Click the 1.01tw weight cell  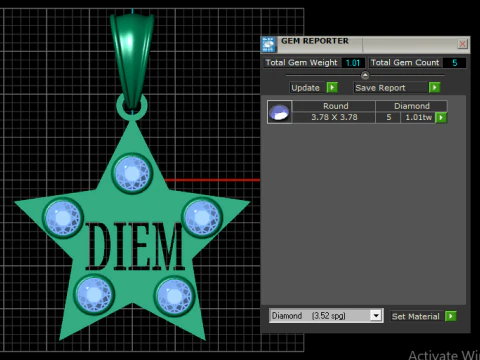[418, 117]
